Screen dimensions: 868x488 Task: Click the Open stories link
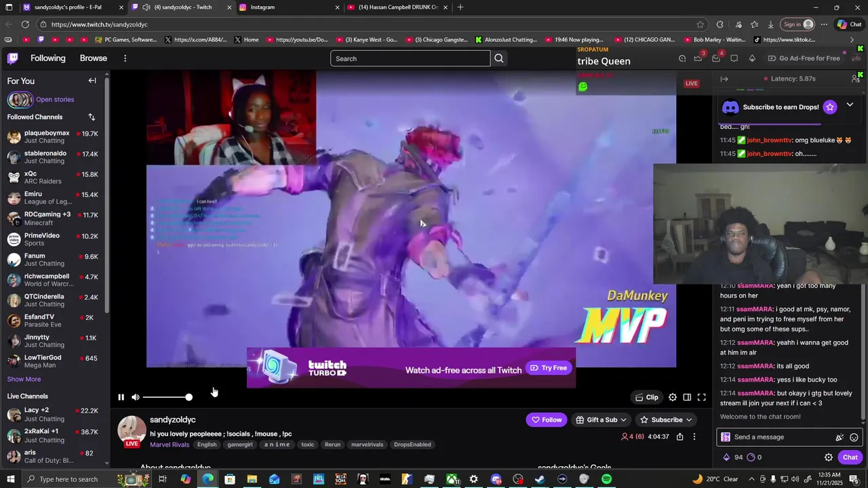pyautogui.click(x=55, y=100)
